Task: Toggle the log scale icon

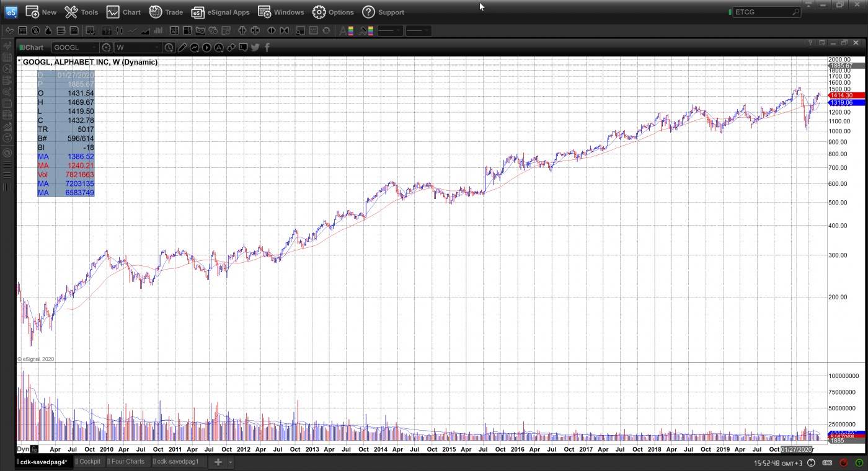Action: (x=200, y=30)
